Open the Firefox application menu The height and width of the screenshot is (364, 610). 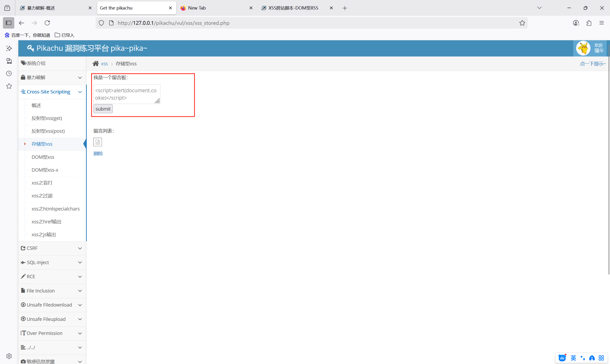coord(602,23)
